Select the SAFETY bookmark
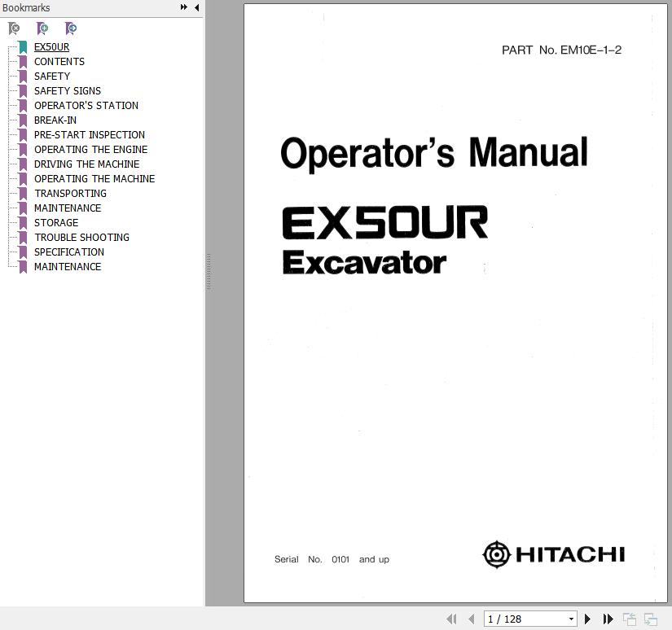This screenshot has width=672, height=630. (x=52, y=77)
